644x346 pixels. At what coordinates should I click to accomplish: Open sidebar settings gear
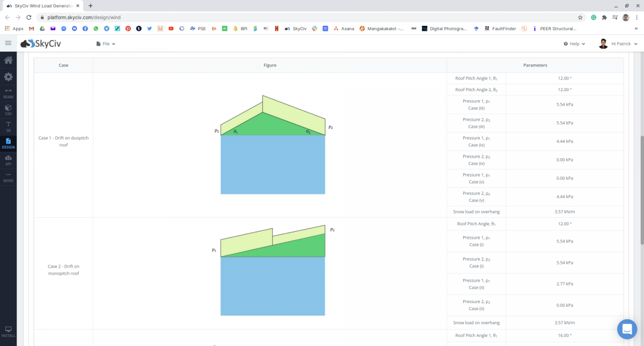(x=8, y=77)
